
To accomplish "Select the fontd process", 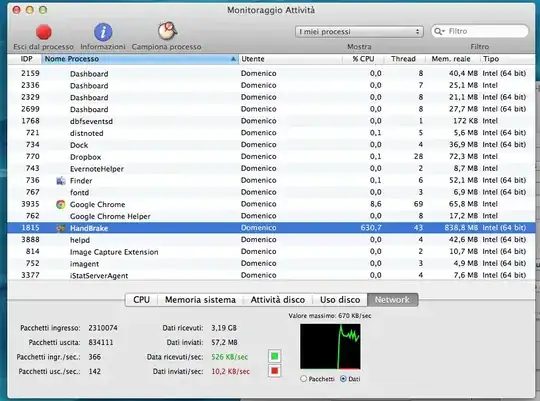I will pos(79,192).
